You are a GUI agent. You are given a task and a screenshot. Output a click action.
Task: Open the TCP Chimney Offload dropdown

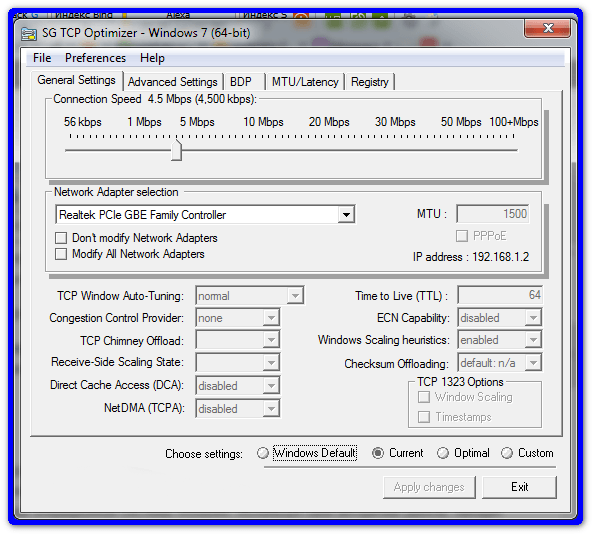[x=271, y=340]
